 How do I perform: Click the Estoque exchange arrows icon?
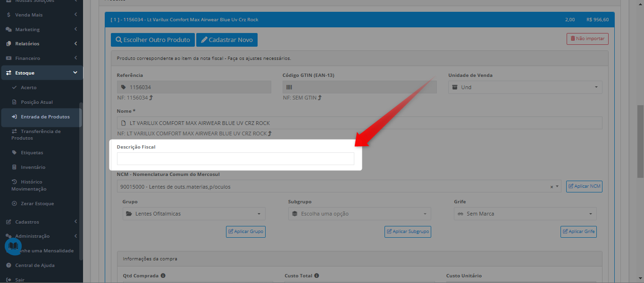click(x=8, y=73)
